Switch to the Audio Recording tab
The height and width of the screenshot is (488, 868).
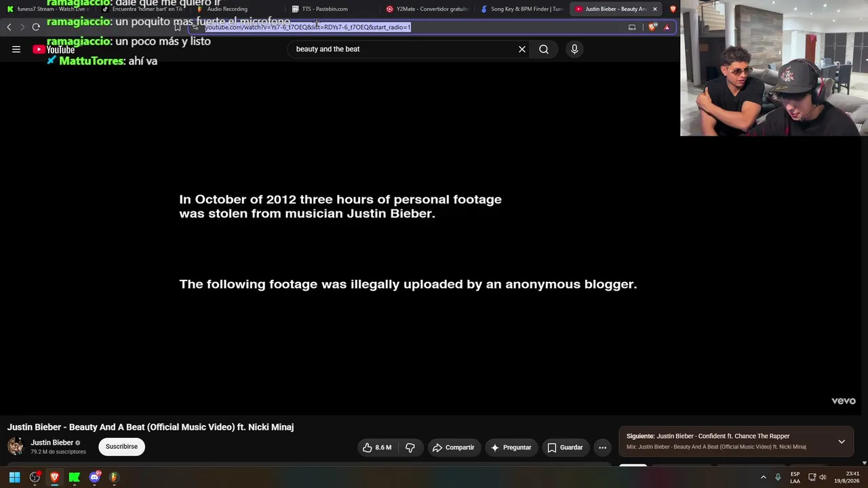(x=237, y=9)
